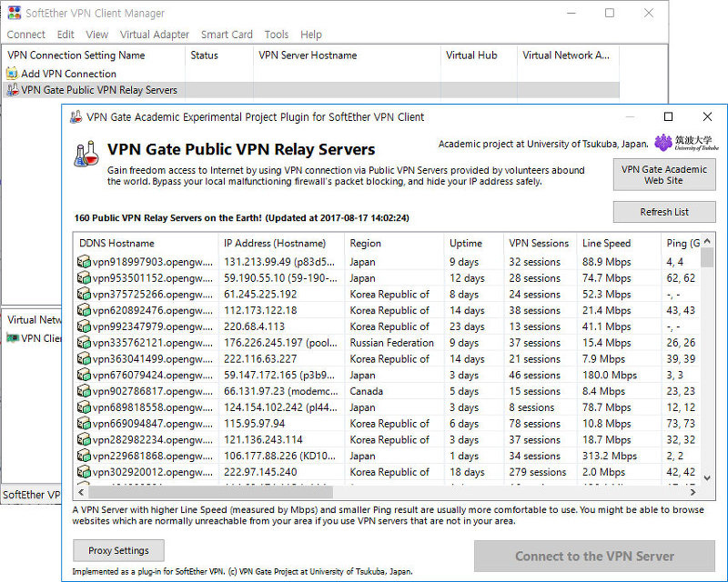
Task: Select IP address 131.213.99.49 cell
Action: pos(279,262)
